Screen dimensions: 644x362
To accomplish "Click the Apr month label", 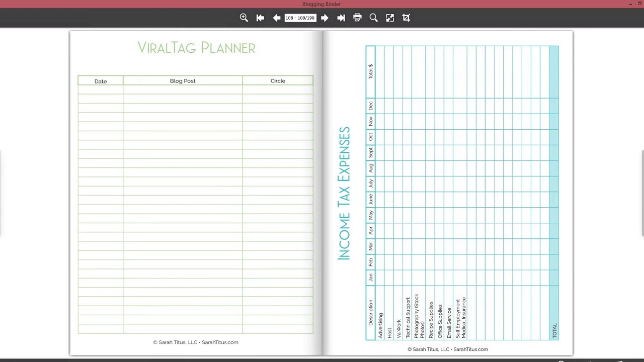I will (x=370, y=230).
